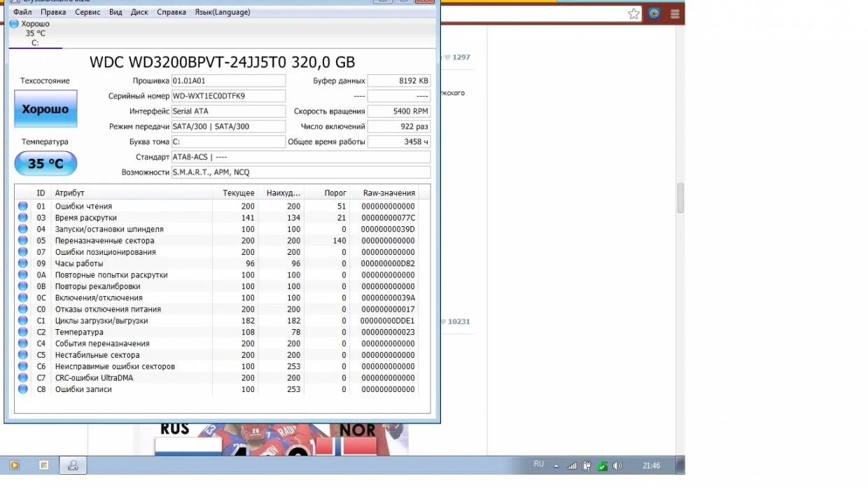The height and width of the screenshot is (488, 868).
Task: Click the Скорость вращения value 5400 RPM
Action: 399,111
